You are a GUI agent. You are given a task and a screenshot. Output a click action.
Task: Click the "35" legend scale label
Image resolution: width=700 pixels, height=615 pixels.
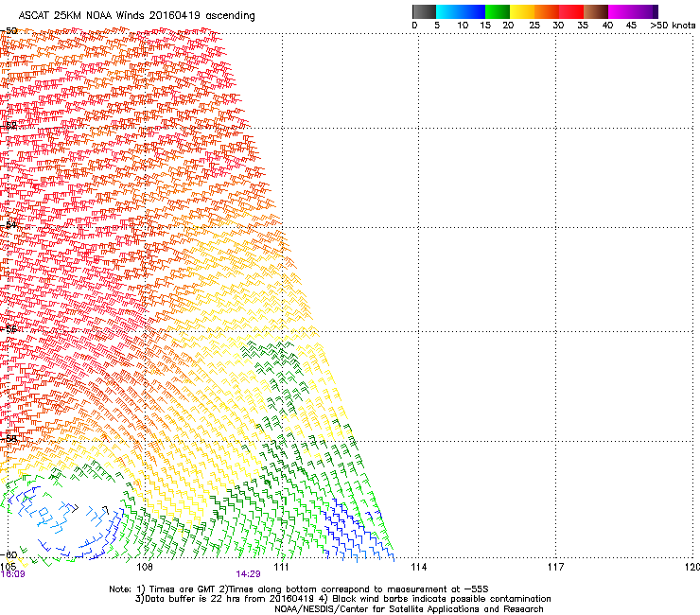(583, 26)
